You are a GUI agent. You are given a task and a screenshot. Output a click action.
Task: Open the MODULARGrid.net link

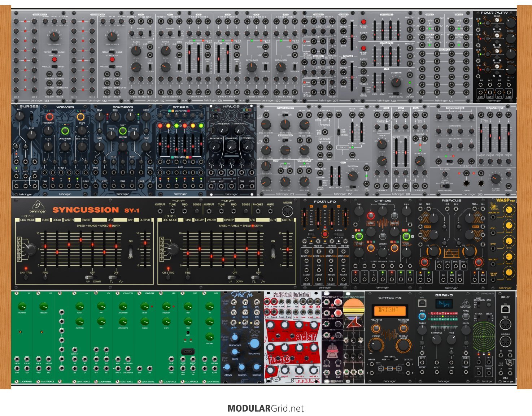(x=266, y=408)
